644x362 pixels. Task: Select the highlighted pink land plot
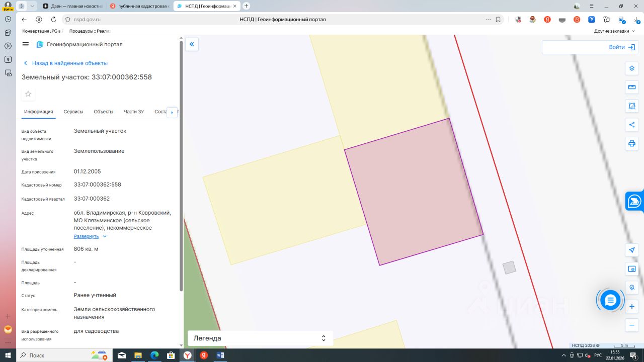tap(414, 192)
